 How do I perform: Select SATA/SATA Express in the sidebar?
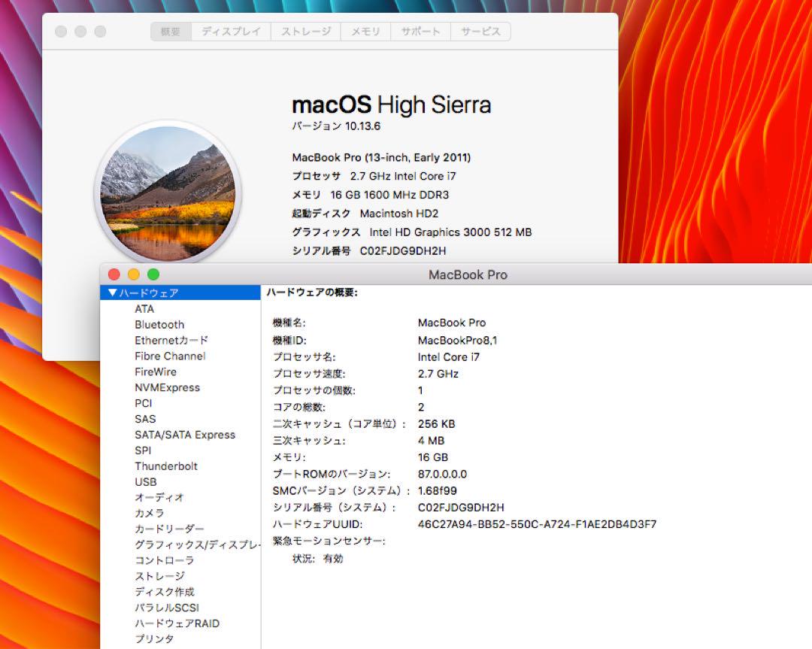point(185,435)
